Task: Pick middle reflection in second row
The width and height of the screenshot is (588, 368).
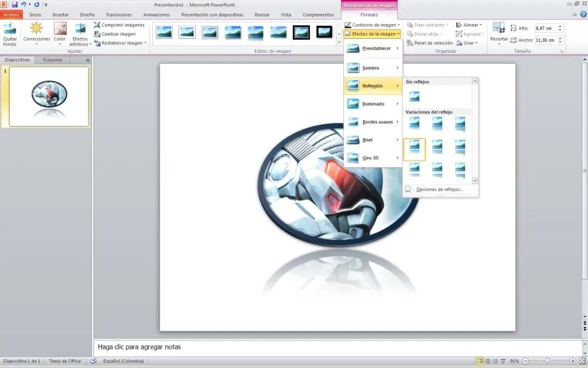Action: click(437, 148)
